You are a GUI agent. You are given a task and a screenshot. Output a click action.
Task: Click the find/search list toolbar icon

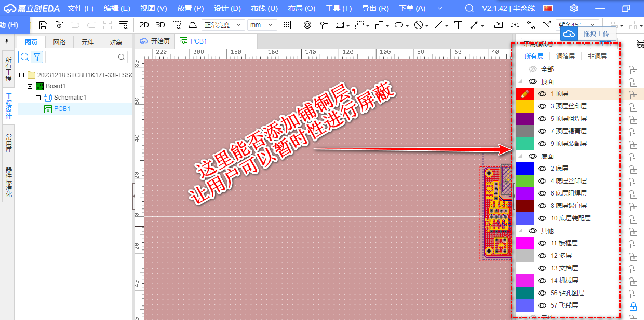click(x=123, y=25)
